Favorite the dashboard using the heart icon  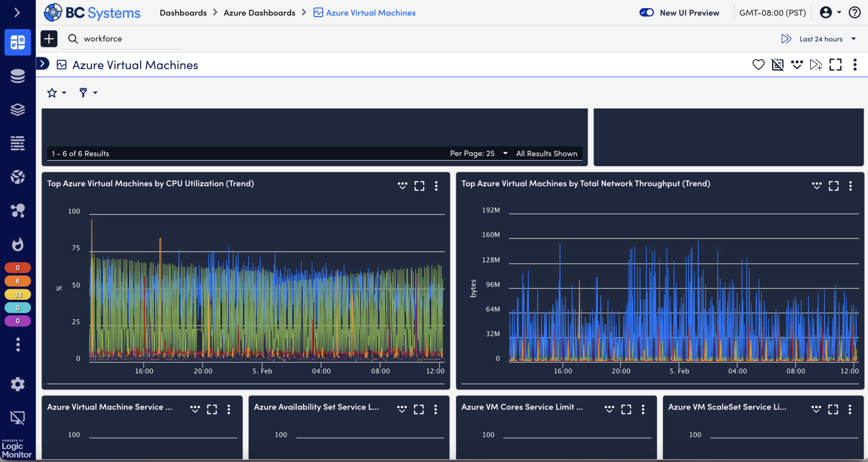click(758, 64)
